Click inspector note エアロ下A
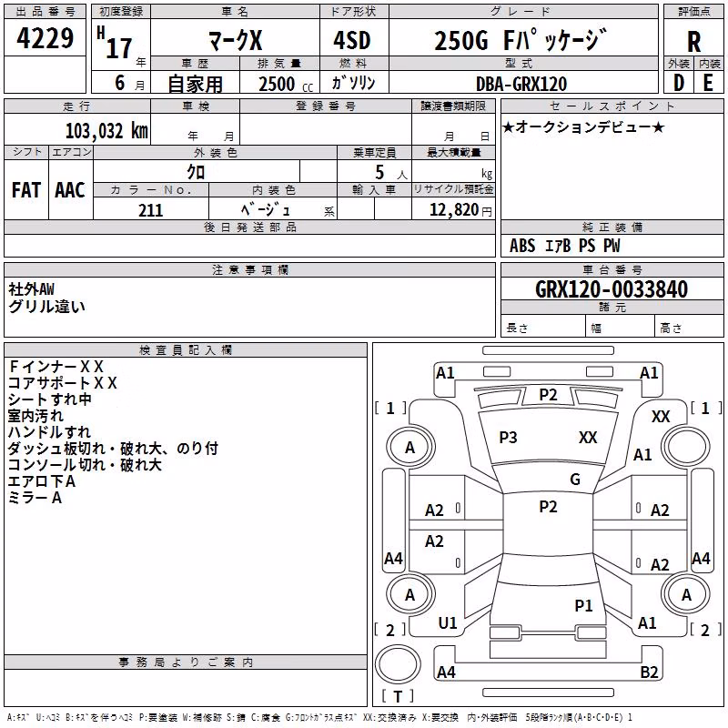 pos(42,481)
